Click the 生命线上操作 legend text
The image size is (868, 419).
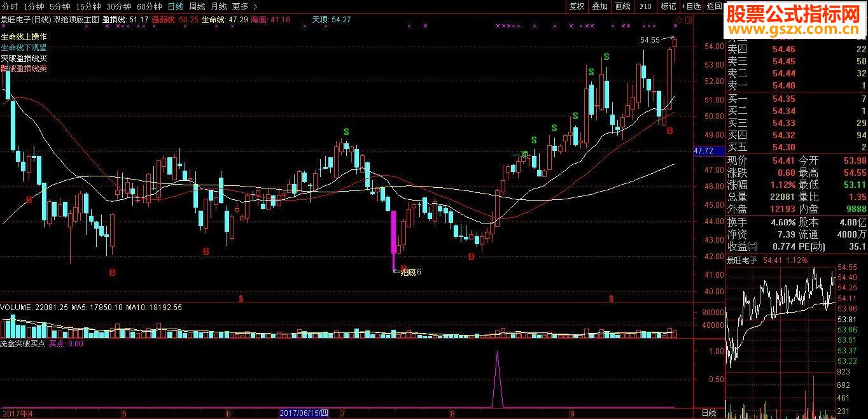coord(24,37)
